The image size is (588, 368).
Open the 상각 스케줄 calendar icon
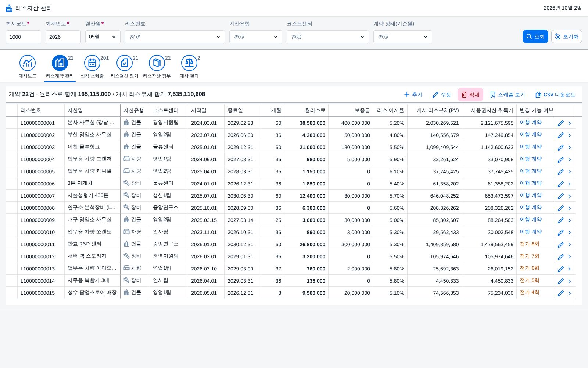[92, 63]
